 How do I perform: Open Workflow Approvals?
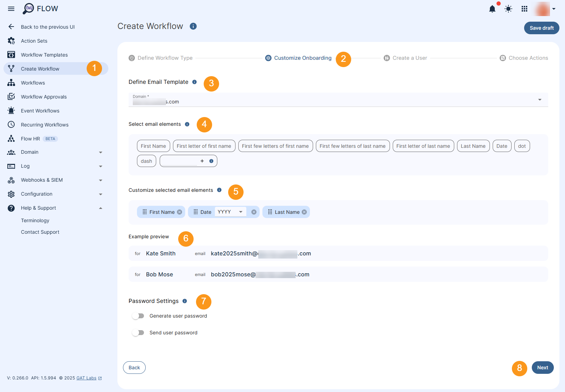pyautogui.click(x=43, y=96)
